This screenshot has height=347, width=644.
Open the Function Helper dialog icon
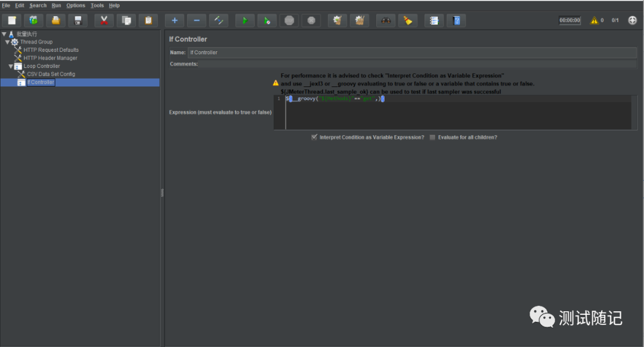click(x=434, y=20)
